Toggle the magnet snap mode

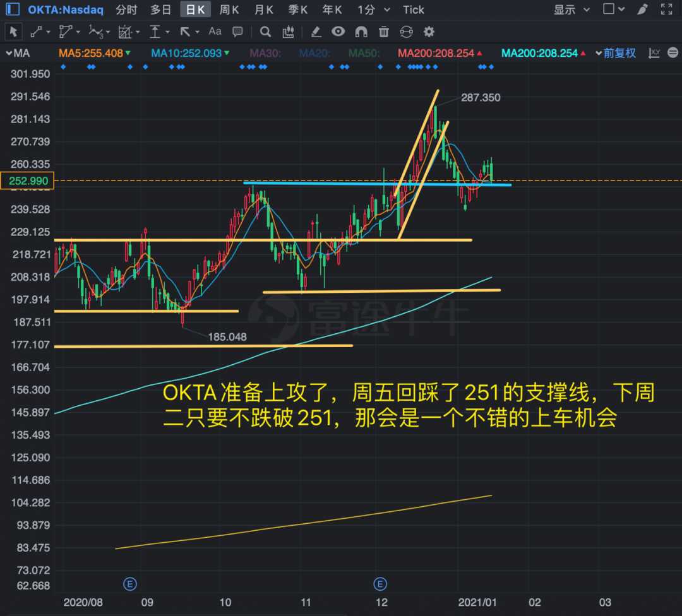coord(361,32)
